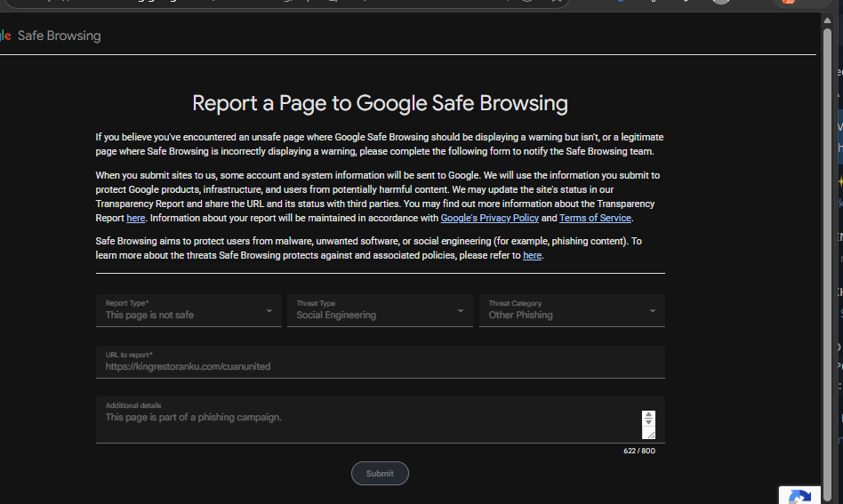Screen dimensions: 843x504
Task: Click the reCAPTCHA badge icon
Action: pyautogui.click(x=799, y=496)
